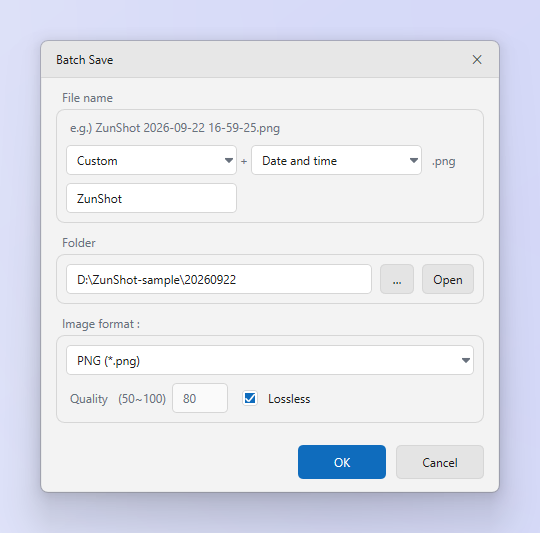540x533 pixels.
Task: Open the Date and time suffix dropdown
Action: [x=336, y=160]
